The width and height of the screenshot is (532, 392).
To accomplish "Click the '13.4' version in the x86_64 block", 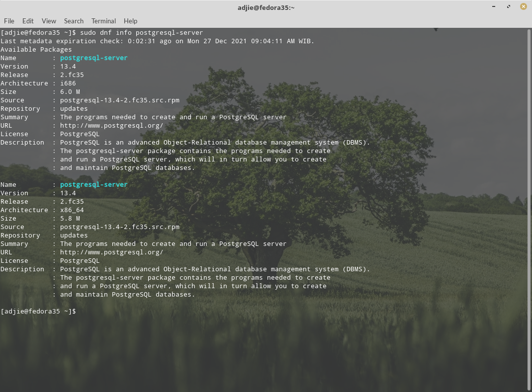I will pos(68,193).
